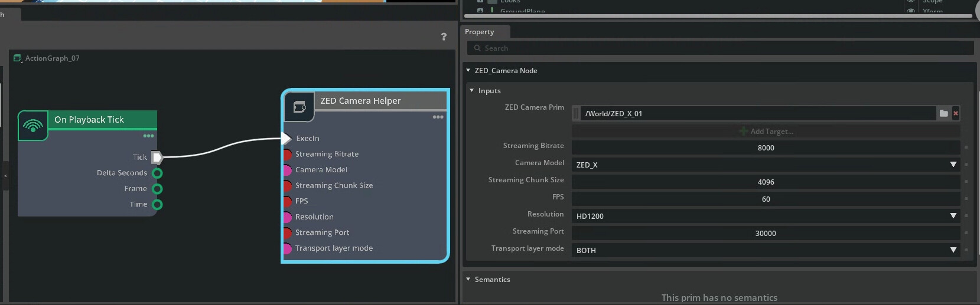
Task: Select the Property tab
Action: (x=479, y=32)
